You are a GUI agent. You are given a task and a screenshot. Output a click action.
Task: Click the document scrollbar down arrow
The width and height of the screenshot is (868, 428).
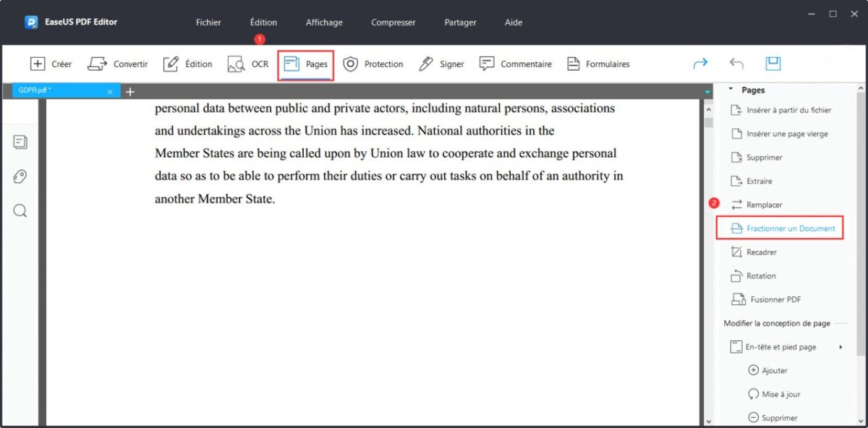(x=707, y=421)
